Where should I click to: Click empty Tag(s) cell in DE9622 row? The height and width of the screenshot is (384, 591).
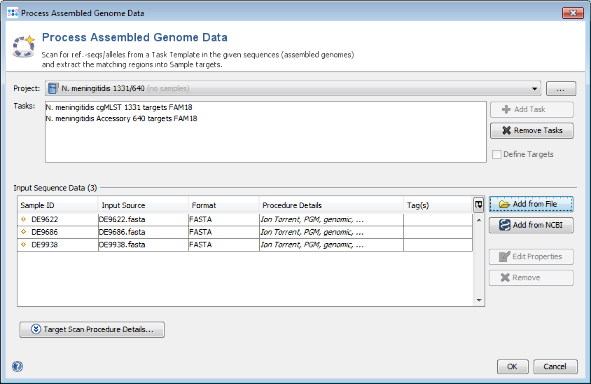coord(438,219)
